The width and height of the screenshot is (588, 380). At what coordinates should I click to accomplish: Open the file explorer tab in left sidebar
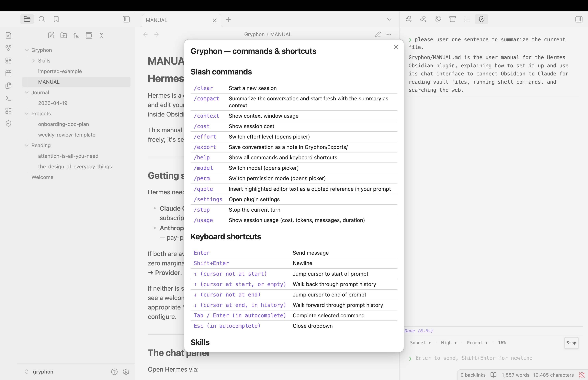27,19
